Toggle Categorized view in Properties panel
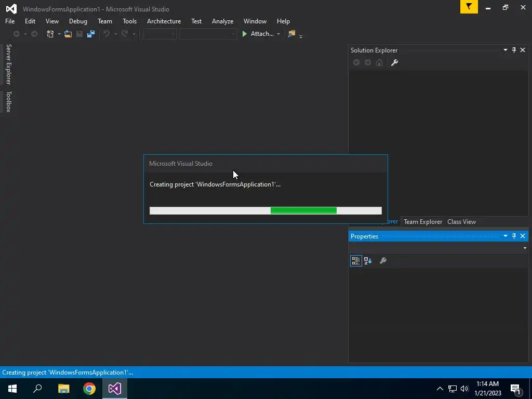Screen dimensions: 532x399 click(x=356, y=261)
